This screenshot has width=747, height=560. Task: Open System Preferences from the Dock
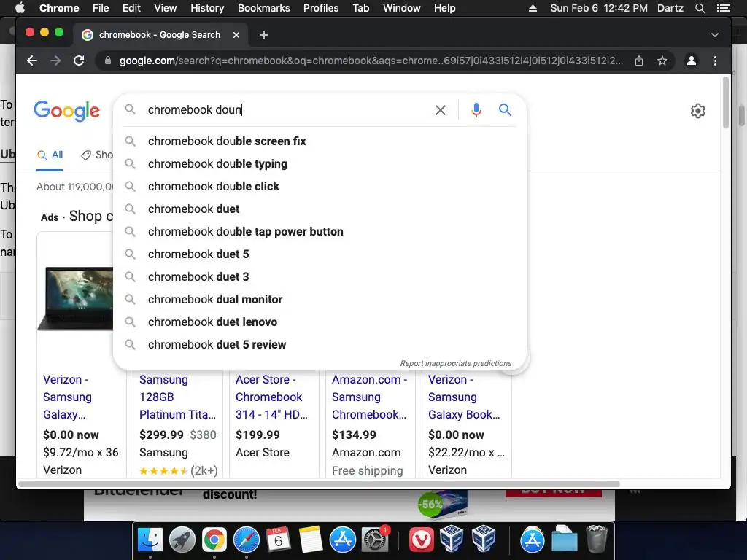pos(375,540)
